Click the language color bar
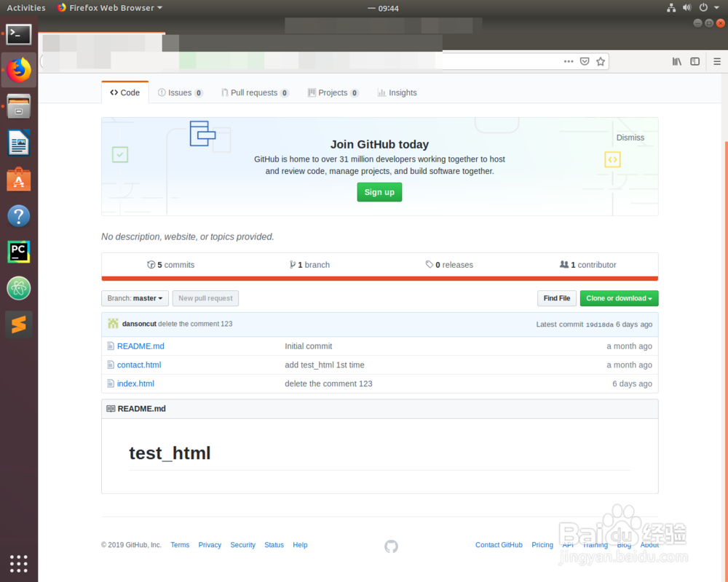Image resolution: width=728 pixels, height=582 pixels. 380,279
